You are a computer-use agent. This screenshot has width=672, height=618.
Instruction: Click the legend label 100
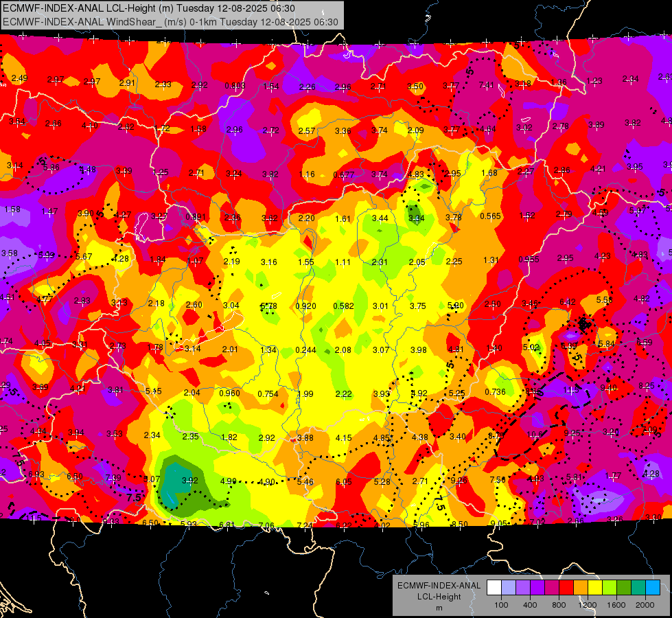click(x=501, y=605)
